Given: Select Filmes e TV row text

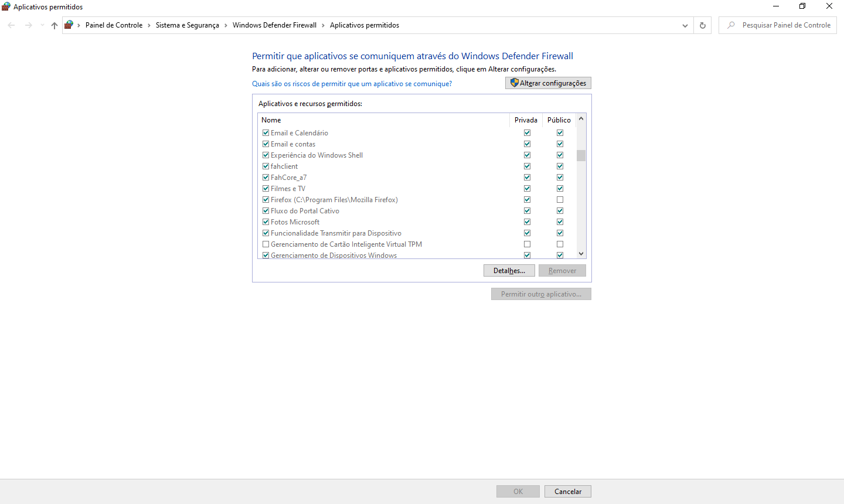Looking at the screenshot, I should coord(288,189).
